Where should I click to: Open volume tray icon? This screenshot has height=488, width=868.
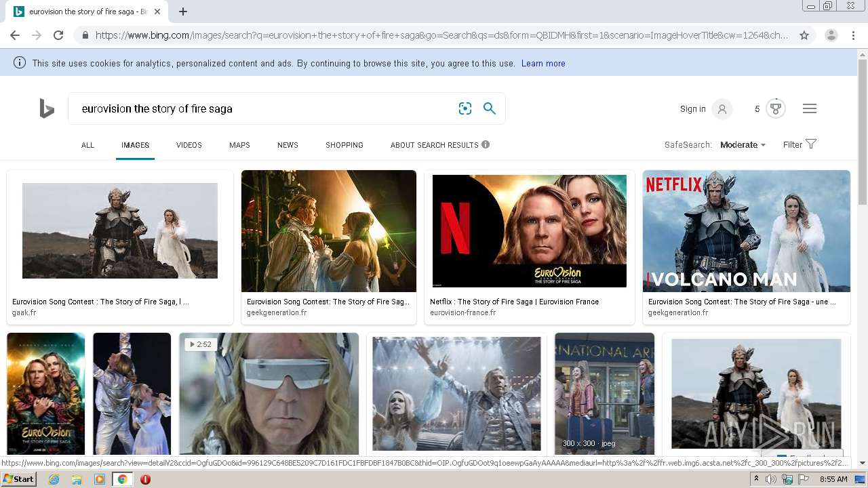pyautogui.click(x=771, y=479)
